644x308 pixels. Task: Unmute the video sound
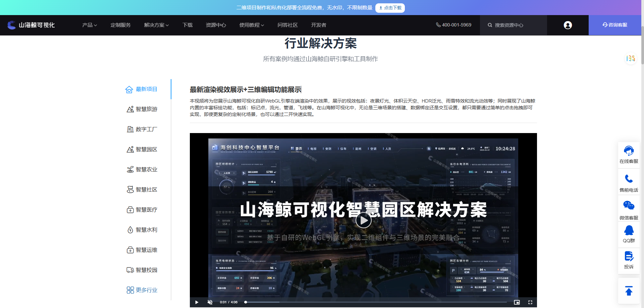[210, 302]
